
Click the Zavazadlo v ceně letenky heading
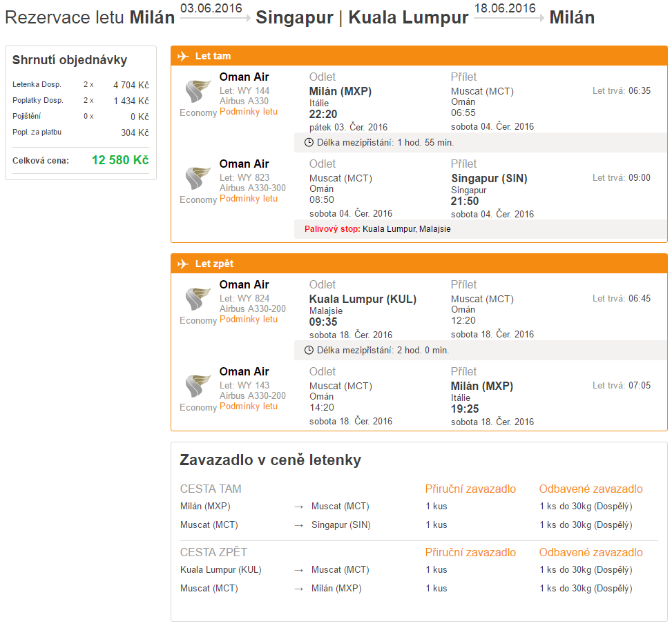click(271, 460)
